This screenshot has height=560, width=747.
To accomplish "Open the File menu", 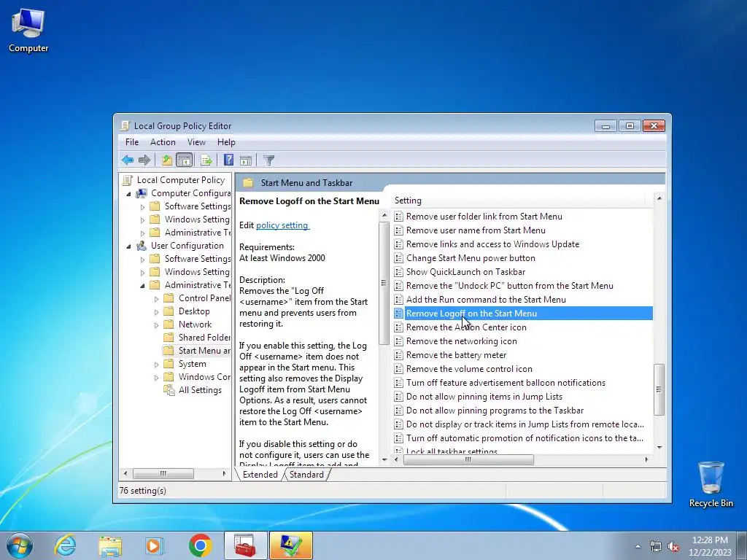I will (x=132, y=142).
